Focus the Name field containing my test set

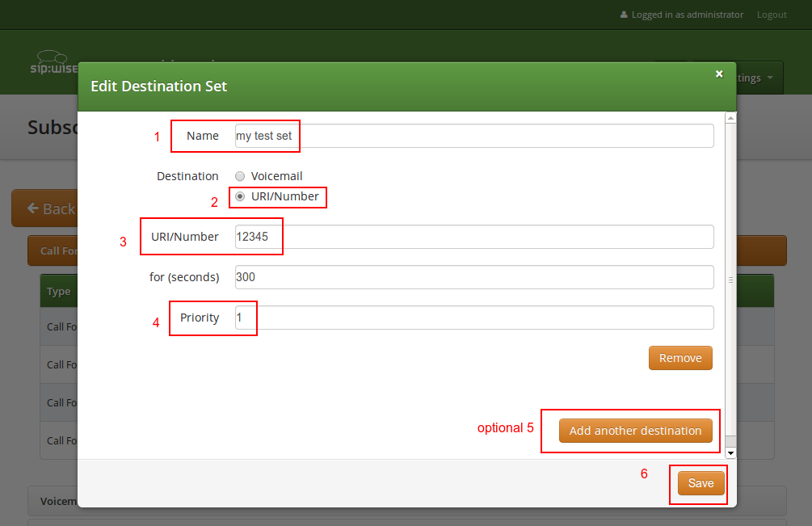point(473,136)
